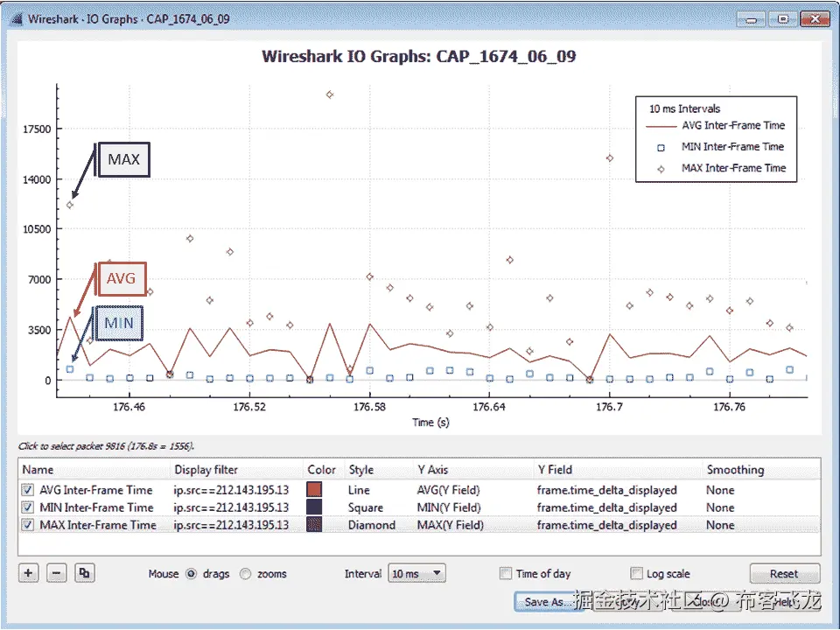The height and width of the screenshot is (630, 840).
Task: Click the display filter cell in the MAX row
Action: pos(231,525)
